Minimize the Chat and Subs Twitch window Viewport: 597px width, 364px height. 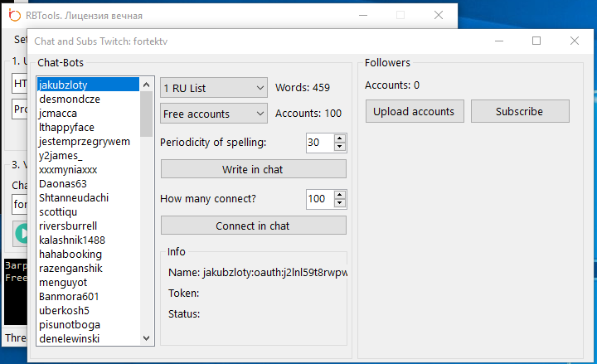pyautogui.click(x=498, y=41)
